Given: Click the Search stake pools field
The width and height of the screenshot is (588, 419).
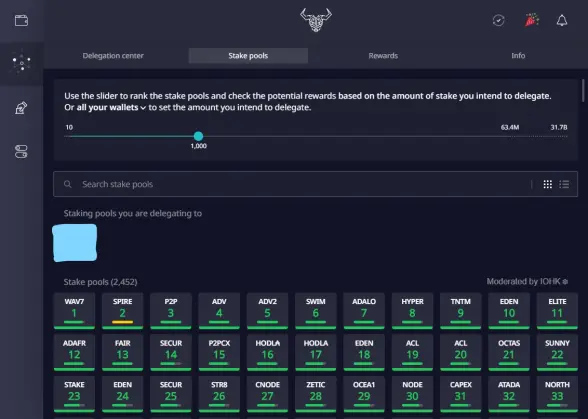Looking at the screenshot, I should (x=292, y=184).
